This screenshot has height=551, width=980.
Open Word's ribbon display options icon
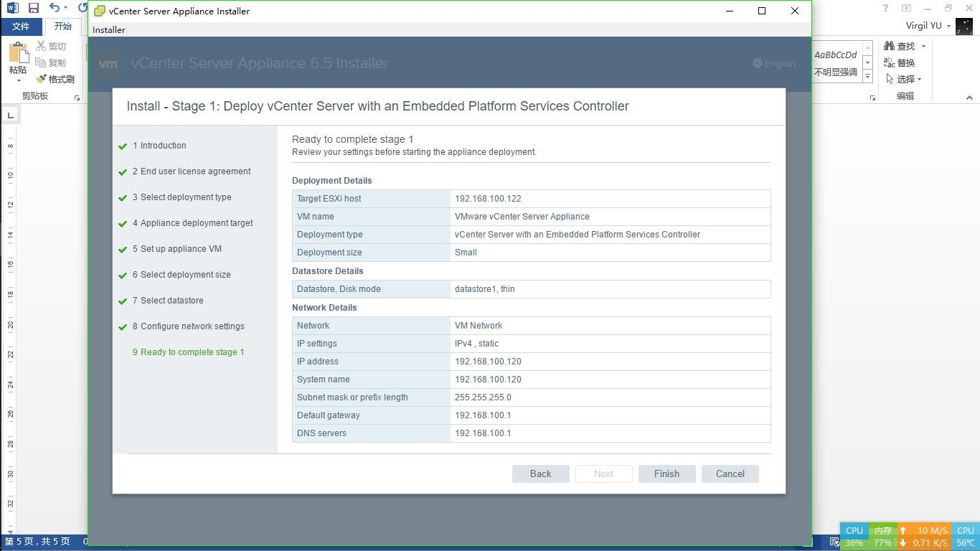(907, 8)
